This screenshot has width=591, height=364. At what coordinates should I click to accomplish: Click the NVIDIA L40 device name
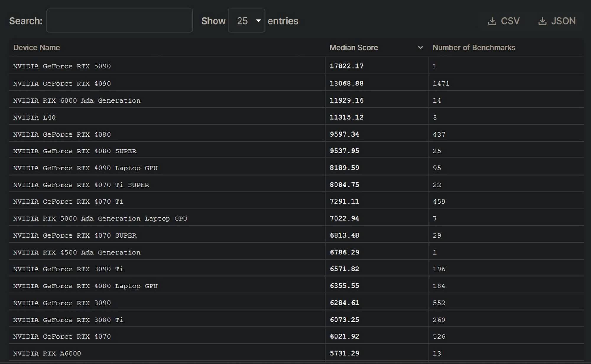click(34, 118)
